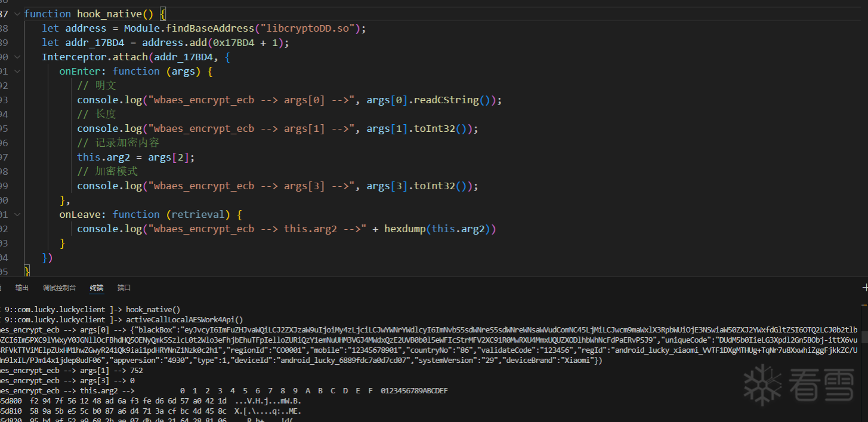The height and width of the screenshot is (422, 868).
Task: Click the '// 明文' comment line
Action: click(x=97, y=85)
